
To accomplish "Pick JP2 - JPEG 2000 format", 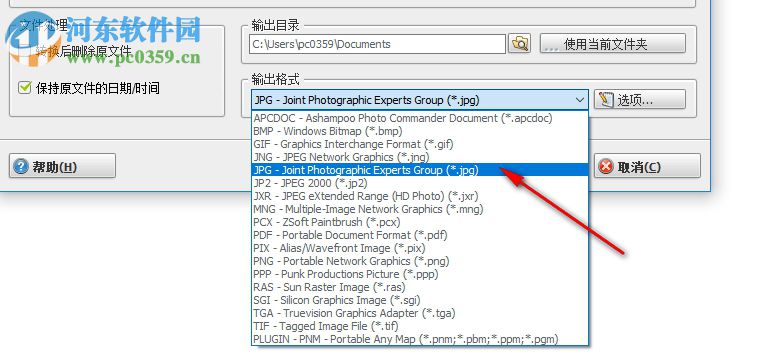I will coord(420,183).
